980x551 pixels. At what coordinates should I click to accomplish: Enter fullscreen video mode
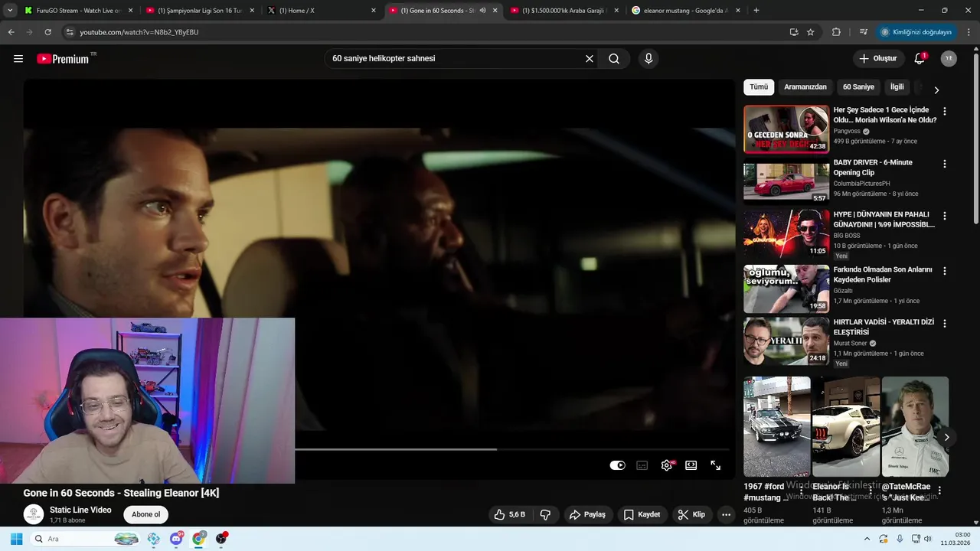pyautogui.click(x=716, y=465)
